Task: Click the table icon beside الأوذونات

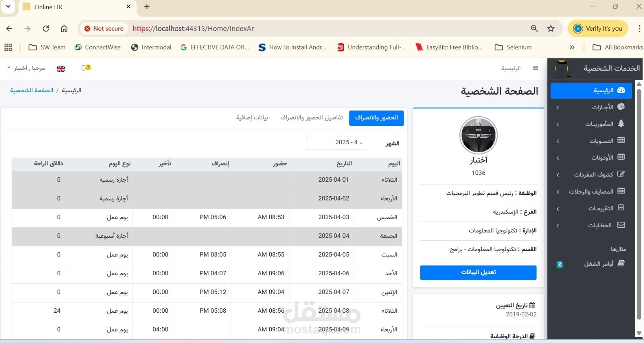Action: click(621, 157)
